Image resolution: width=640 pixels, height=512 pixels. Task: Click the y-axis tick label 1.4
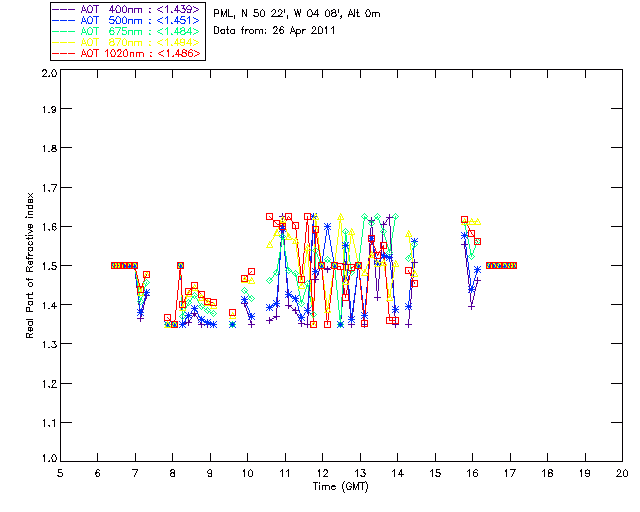49,305
